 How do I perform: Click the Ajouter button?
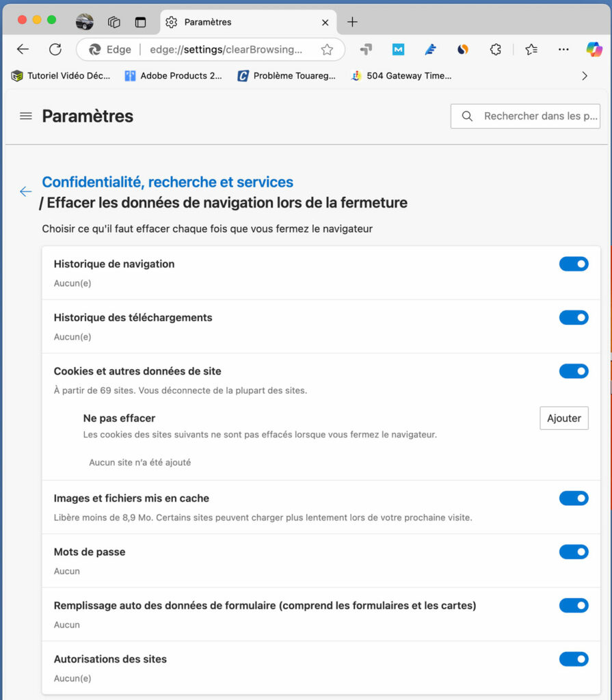tap(563, 418)
